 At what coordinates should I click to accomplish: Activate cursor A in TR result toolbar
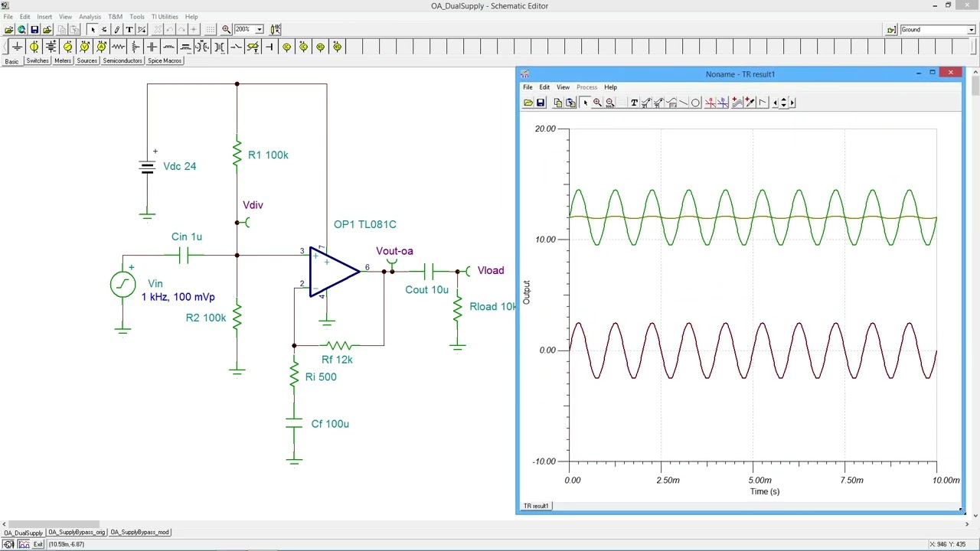710,103
